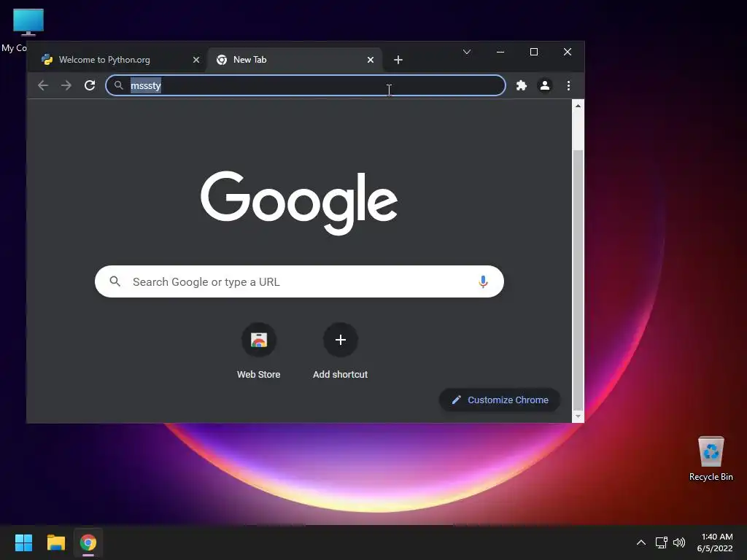Show hidden icons in the system tray

coord(641,542)
